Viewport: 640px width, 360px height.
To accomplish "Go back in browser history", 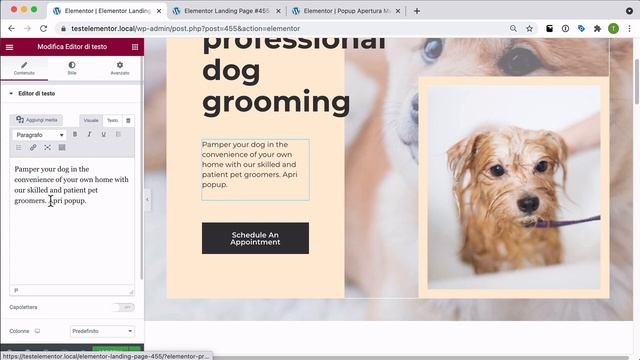I will click(11, 29).
